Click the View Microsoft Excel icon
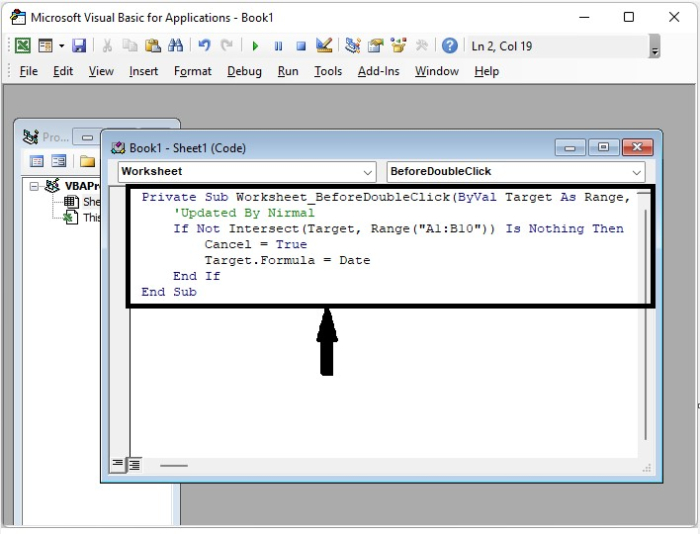This screenshot has width=700, height=534. point(23,46)
